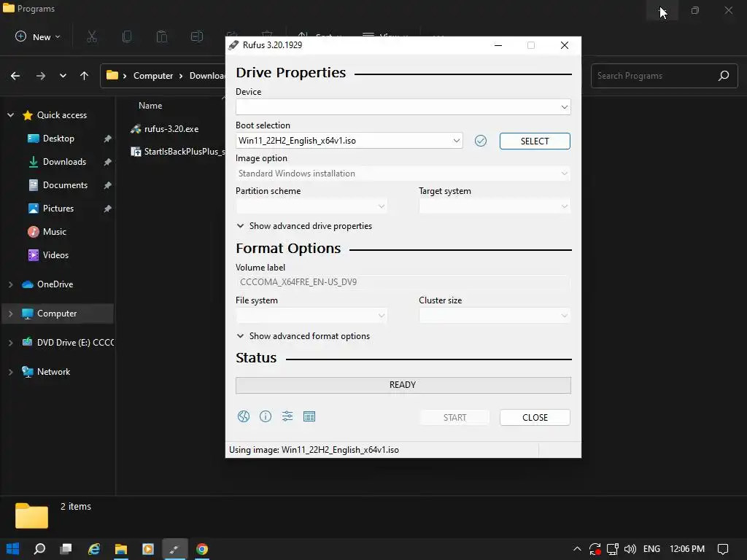Expand Show advanced drive properties

point(304,226)
